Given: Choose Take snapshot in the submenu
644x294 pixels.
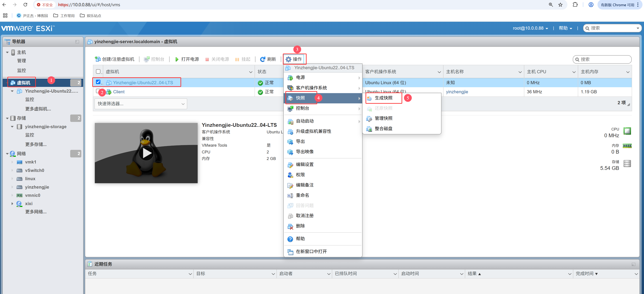Looking at the screenshot, I should point(384,98).
